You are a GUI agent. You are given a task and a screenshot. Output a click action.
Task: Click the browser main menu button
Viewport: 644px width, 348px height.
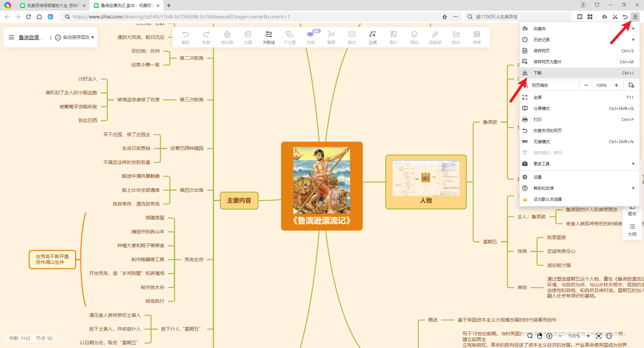tap(635, 17)
